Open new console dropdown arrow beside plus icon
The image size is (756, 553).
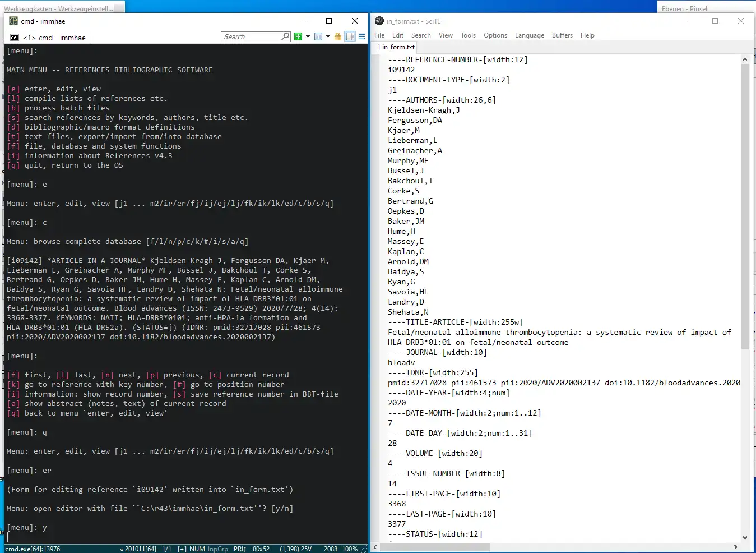[308, 36]
